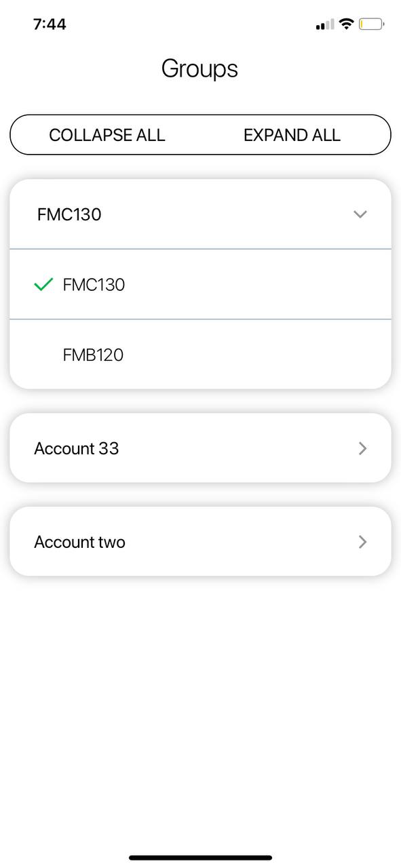Tap COLLAPSE ALL button
401x868 pixels.
(107, 135)
